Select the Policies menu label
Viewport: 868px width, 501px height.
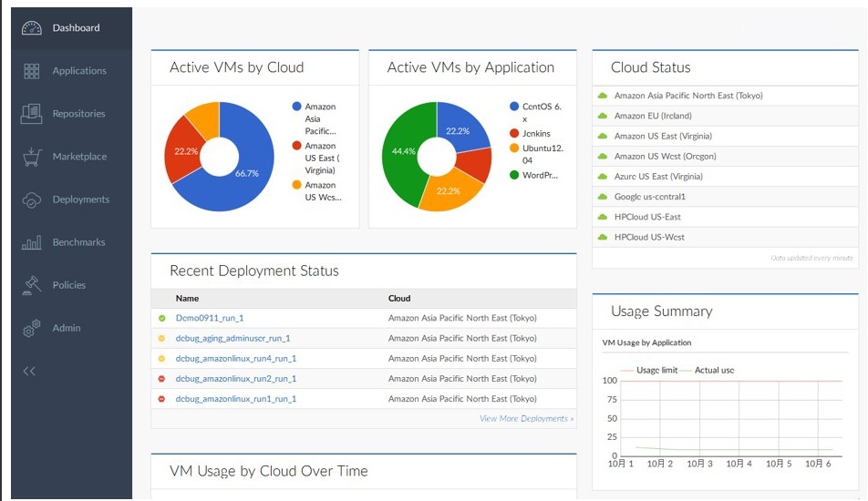click(x=69, y=285)
